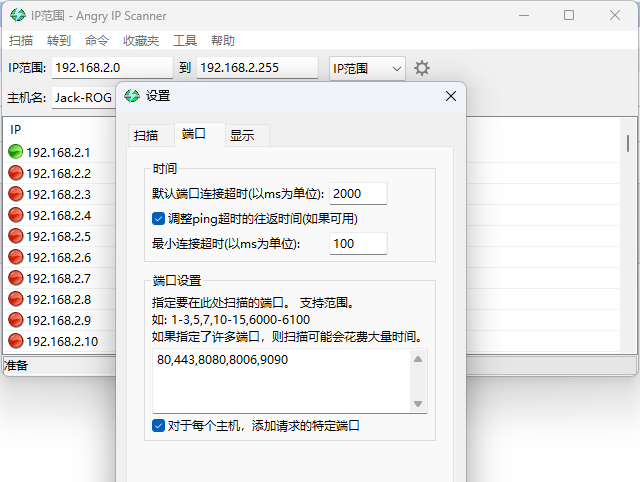
Task: Click the red status icon for 192.168.2.5
Action: pyautogui.click(x=15, y=236)
